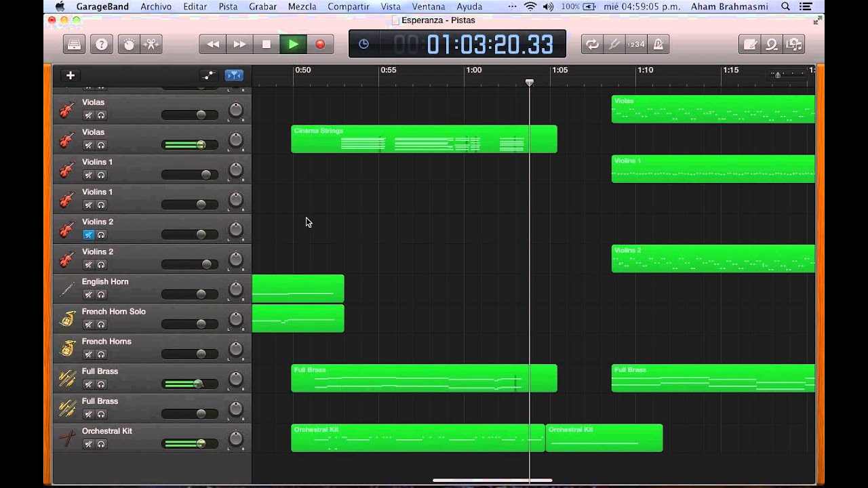
Task: Click the Orchestral Kit pan knob
Action: [235, 438]
